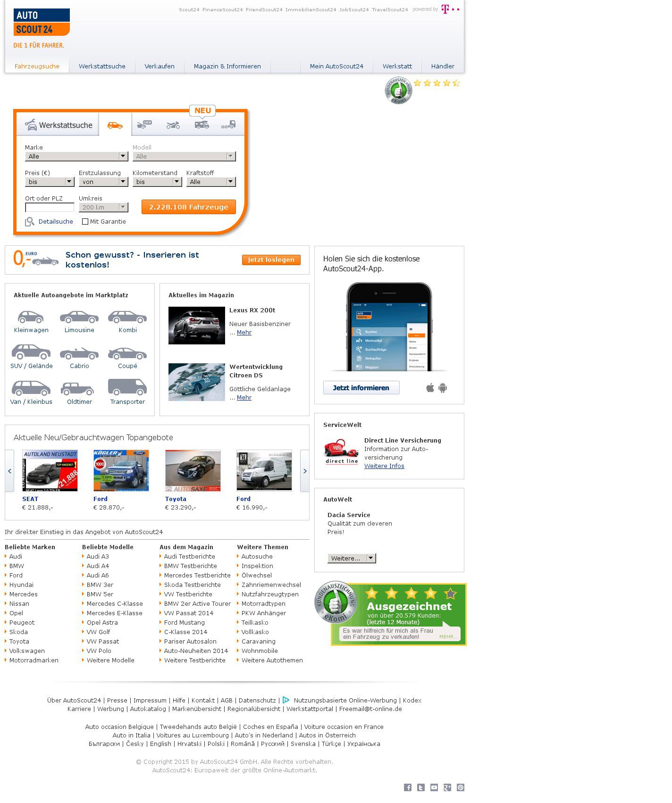Open the Magazin & Informieren tab
The width and height of the screenshot is (672, 803).
[227, 66]
